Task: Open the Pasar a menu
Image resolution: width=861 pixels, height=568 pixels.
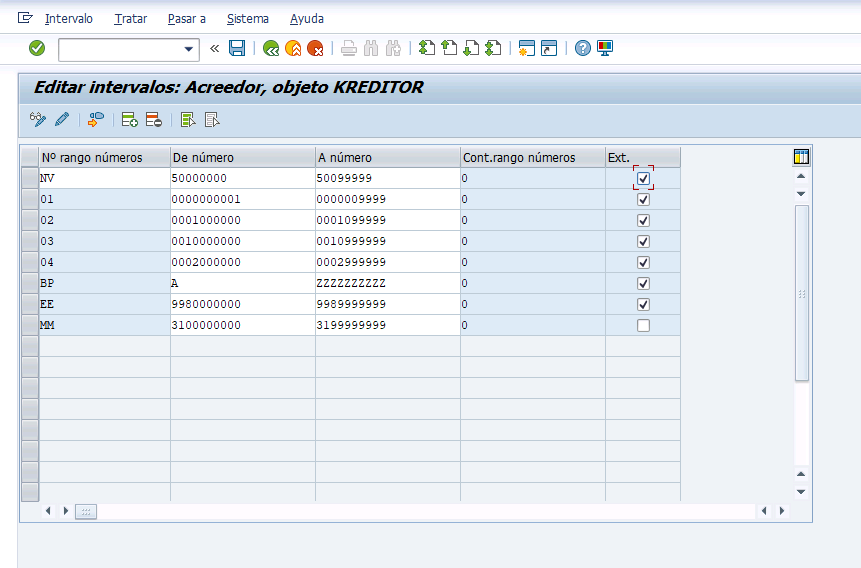Action: click(x=187, y=19)
